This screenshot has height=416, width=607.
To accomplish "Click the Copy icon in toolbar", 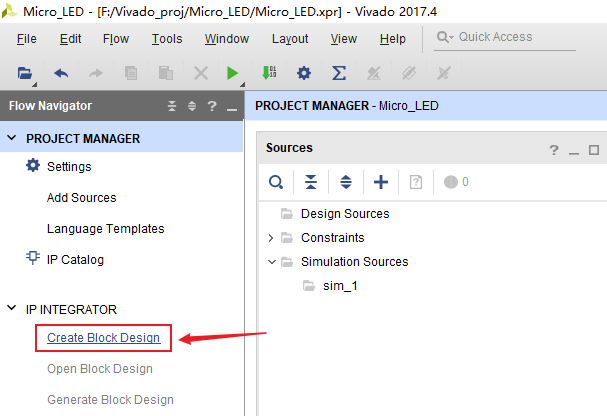I will coord(131,73).
